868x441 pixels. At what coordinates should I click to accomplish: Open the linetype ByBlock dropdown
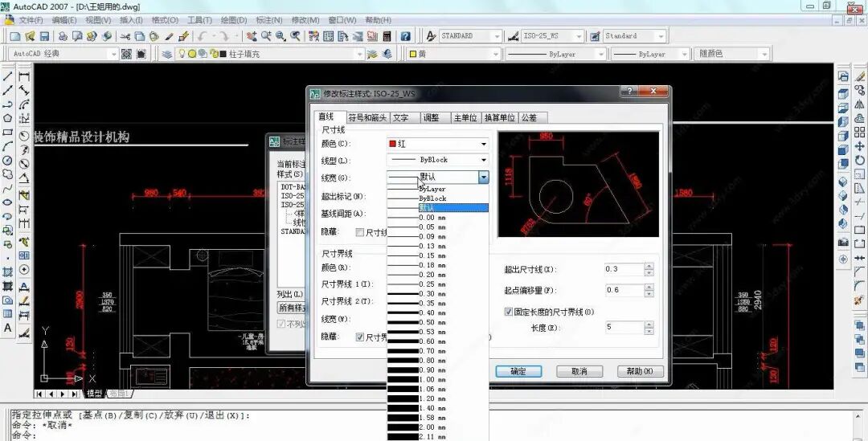point(438,160)
